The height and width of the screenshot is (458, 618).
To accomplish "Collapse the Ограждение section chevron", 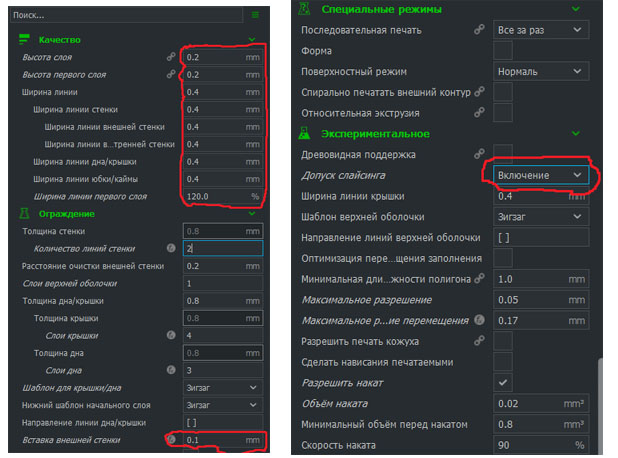I will 252,214.
